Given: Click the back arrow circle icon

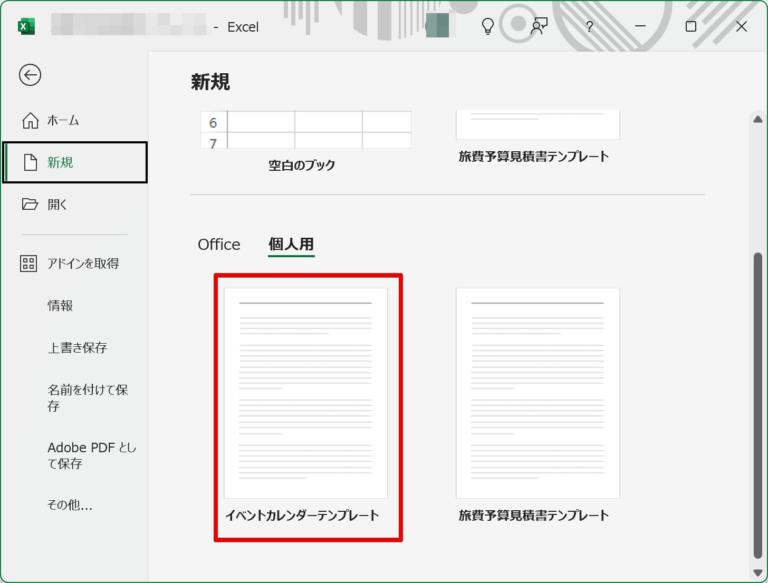Looking at the screenshot, I should point(30,75).
